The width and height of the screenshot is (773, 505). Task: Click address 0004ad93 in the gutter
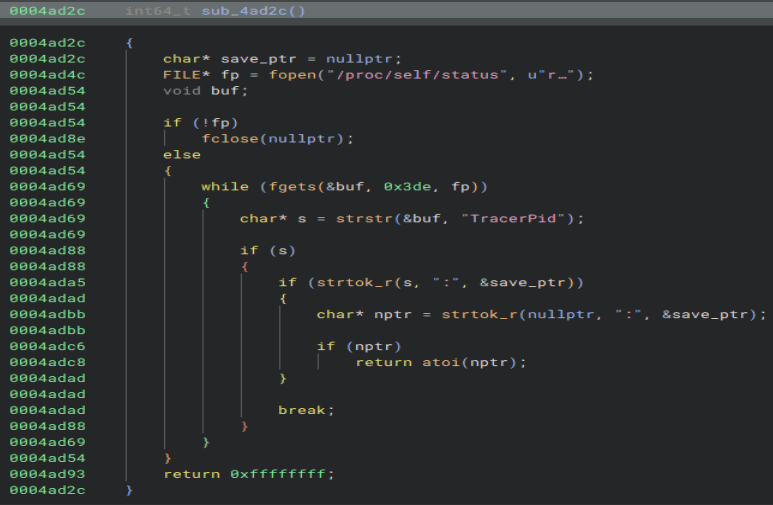click(48, 474)
